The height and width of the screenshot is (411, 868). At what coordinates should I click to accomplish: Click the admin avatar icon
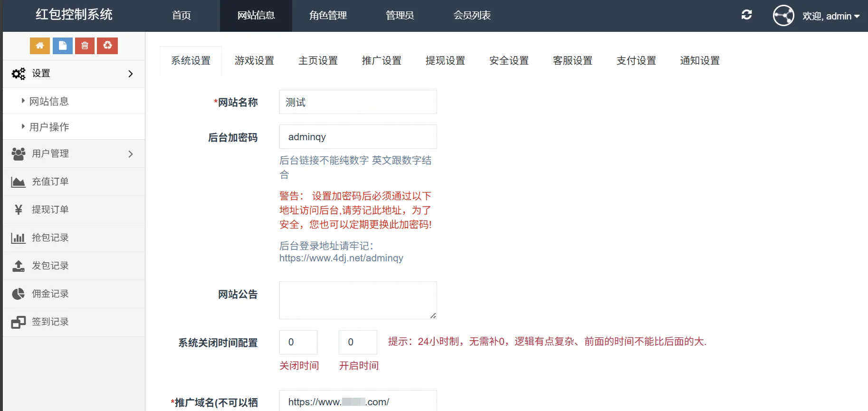783,16
